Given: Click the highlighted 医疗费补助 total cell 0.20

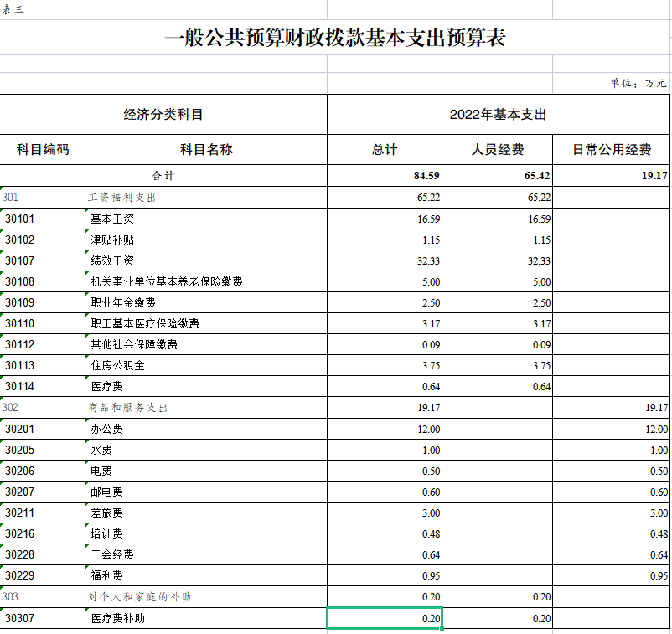Looking at the screenshot, I should coord(385,619).
